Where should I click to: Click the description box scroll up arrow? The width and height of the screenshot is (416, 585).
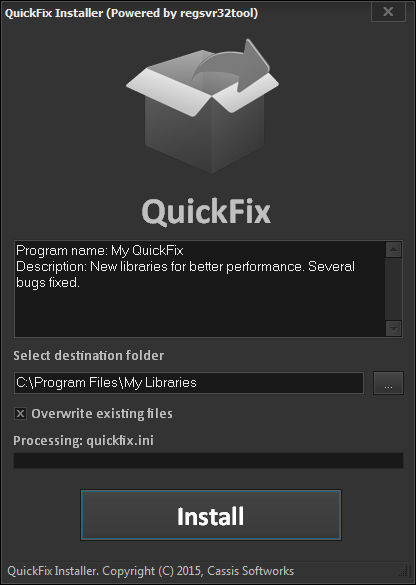394,250
